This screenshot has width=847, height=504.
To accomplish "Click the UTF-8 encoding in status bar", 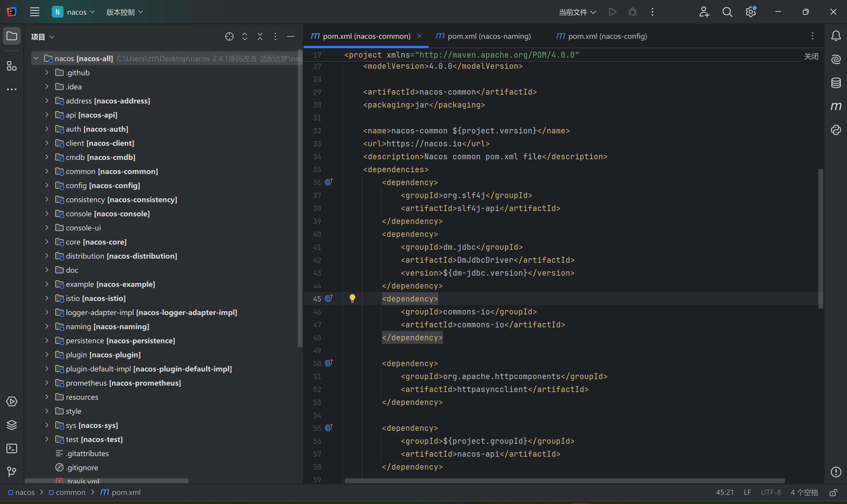I will click(771, 493).
